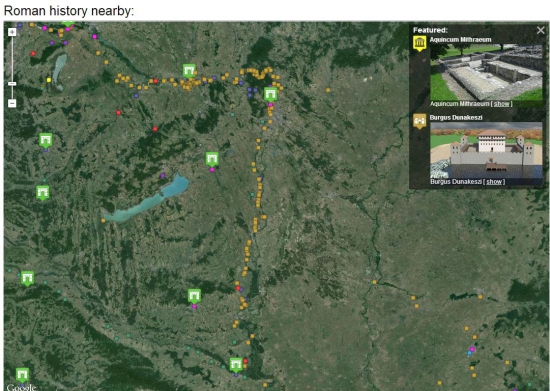Zoom out with the map minus button
This screenshot has height=391, width=550.
(12, 103)
